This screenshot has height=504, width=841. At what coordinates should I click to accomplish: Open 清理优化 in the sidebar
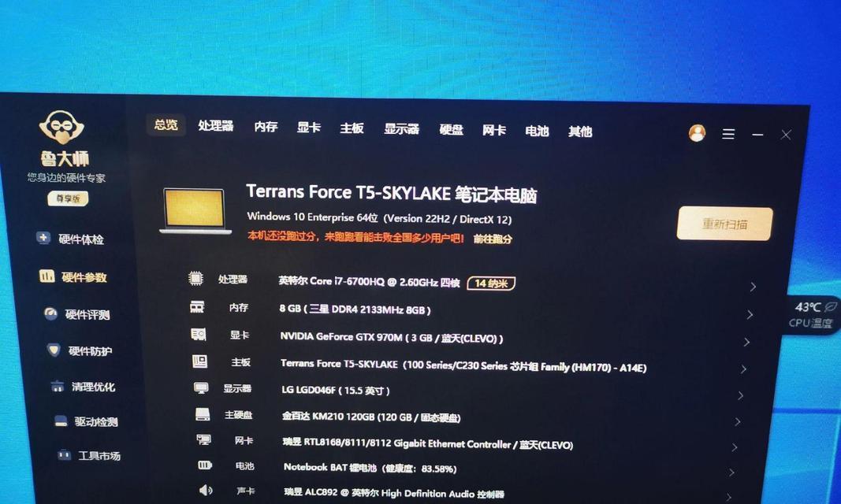[93, 387]
